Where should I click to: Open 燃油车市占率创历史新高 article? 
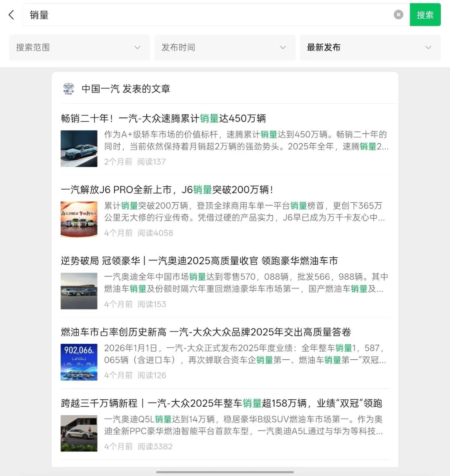(x=206, y=332)
